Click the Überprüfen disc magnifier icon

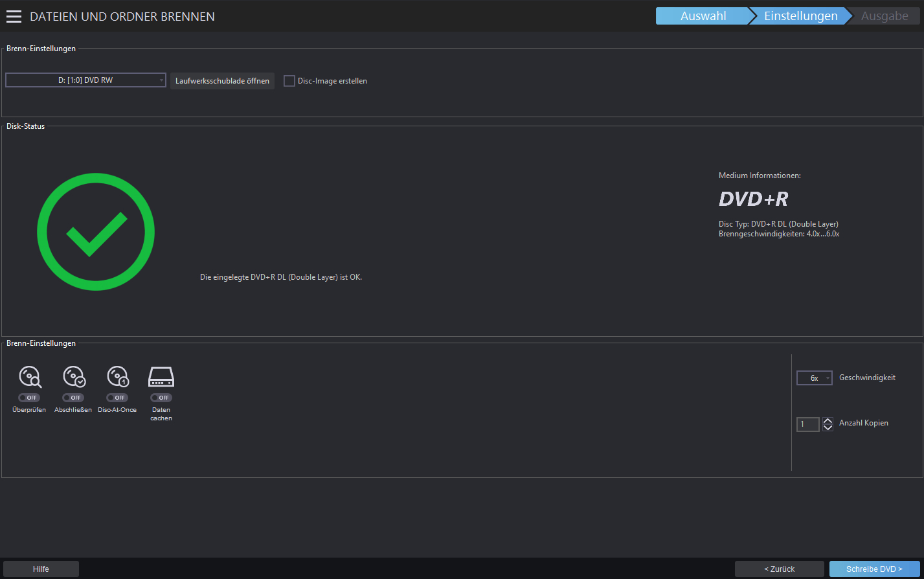point(30,377)
